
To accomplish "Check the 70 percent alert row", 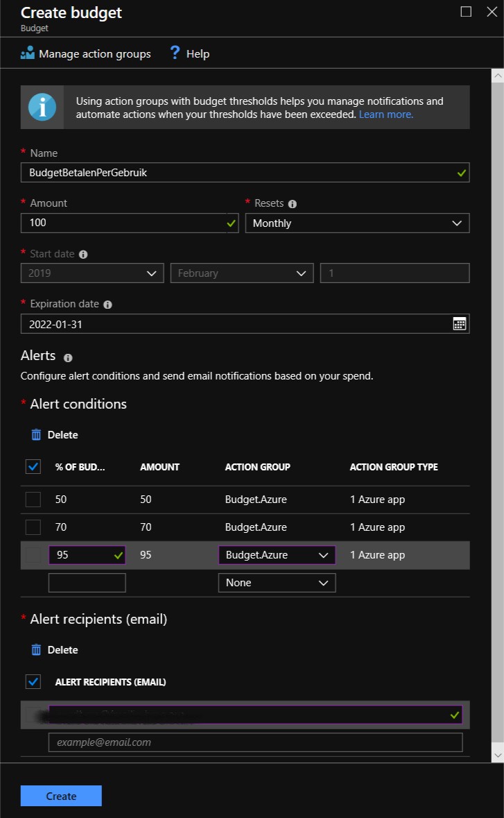I will [33, 527].
